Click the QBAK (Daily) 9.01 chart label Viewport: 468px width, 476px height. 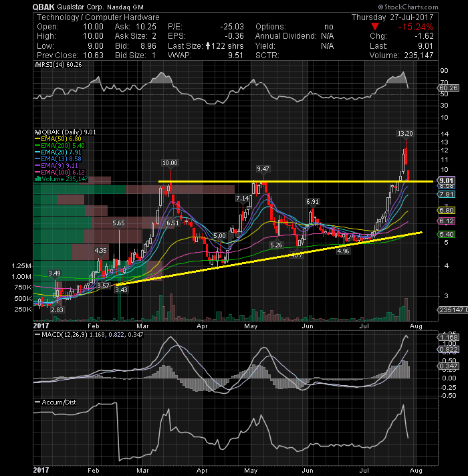(x=69, y=132)
